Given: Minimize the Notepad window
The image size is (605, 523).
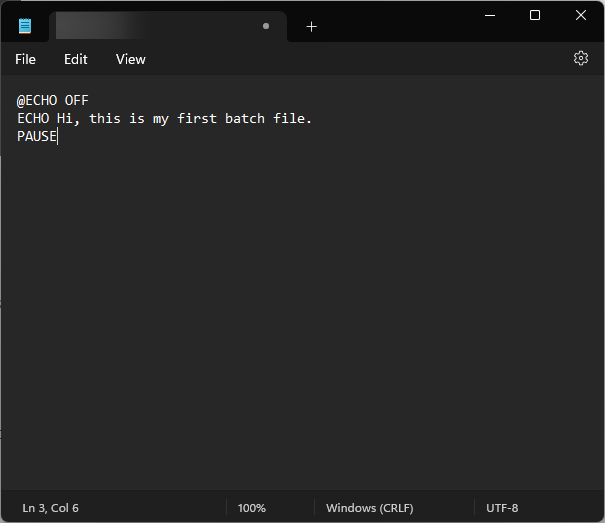Looking at the screenshot, I should click(490, 15).
